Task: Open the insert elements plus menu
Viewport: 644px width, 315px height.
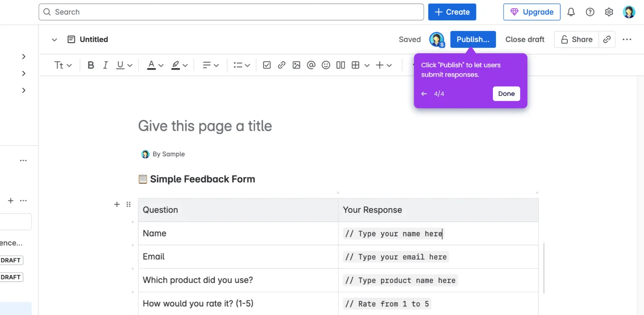Action: coord(384,65)
